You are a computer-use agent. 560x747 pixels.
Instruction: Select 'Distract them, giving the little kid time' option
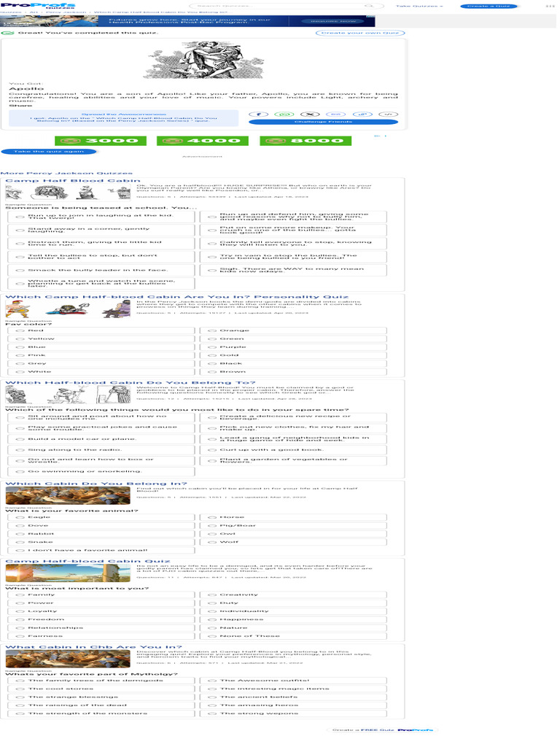coord(101,243)
